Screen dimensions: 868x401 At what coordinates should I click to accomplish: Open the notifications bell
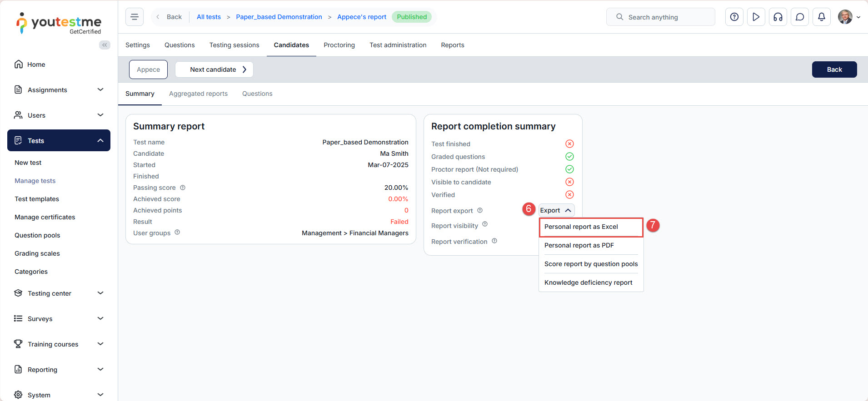(x=821, y=17)
